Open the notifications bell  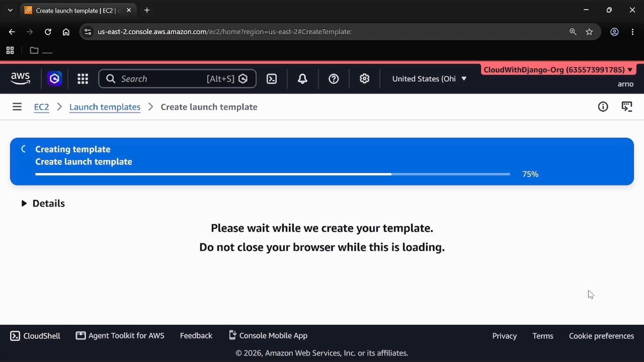303,79
